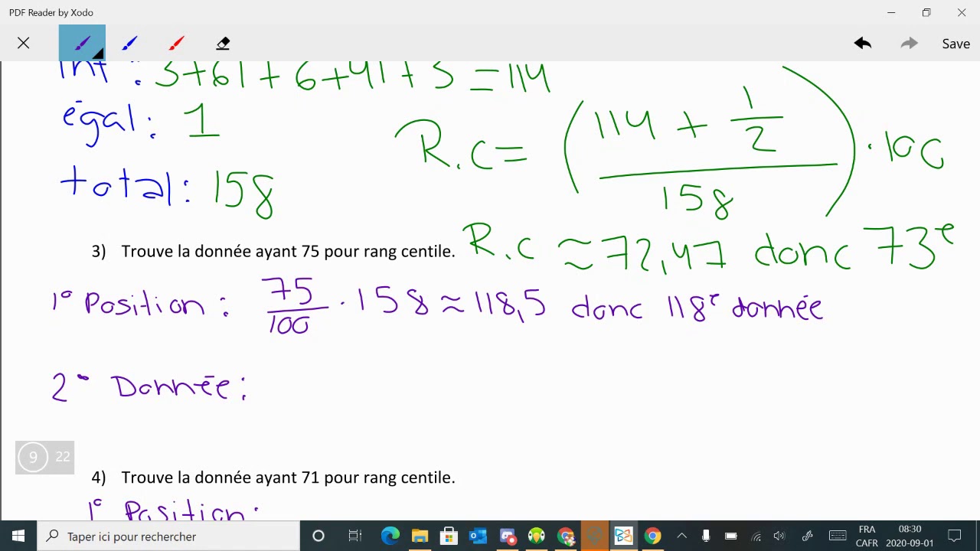Close the annotation toolbar with the X
This screenshot has width=980, height=551.
click(24, 44)
